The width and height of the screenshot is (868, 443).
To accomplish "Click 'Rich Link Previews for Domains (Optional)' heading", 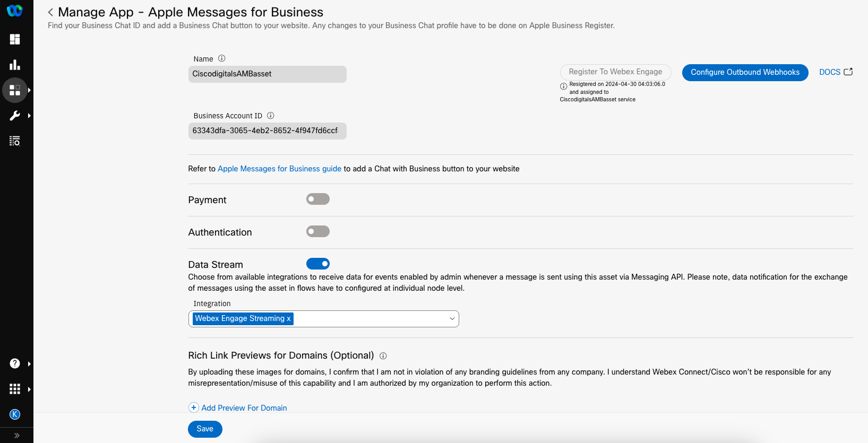I will coord(281,355).
